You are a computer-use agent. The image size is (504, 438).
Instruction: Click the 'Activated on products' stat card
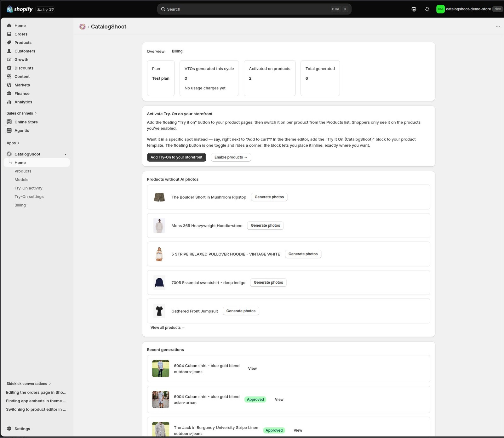tap(270, 78)
